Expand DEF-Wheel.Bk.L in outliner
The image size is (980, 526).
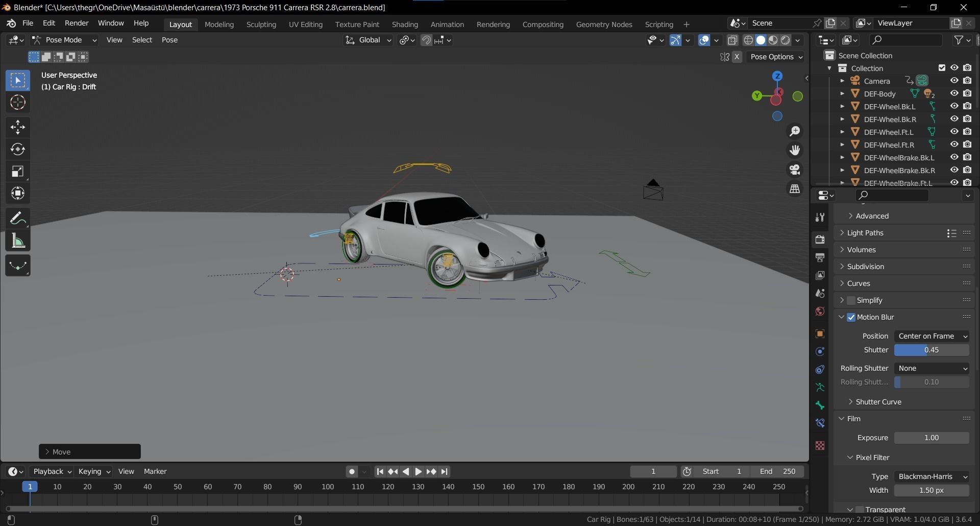tap(842, 107)
